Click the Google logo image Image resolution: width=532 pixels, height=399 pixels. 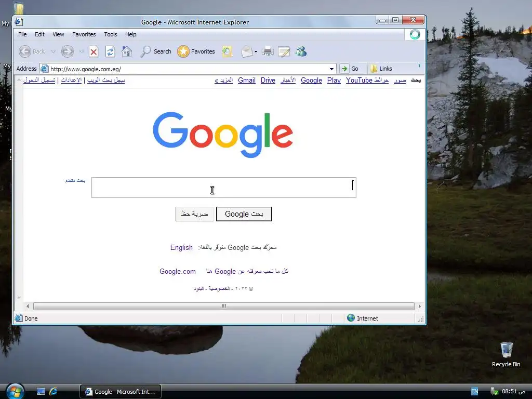pyautogui.click(x=223, y=135)
